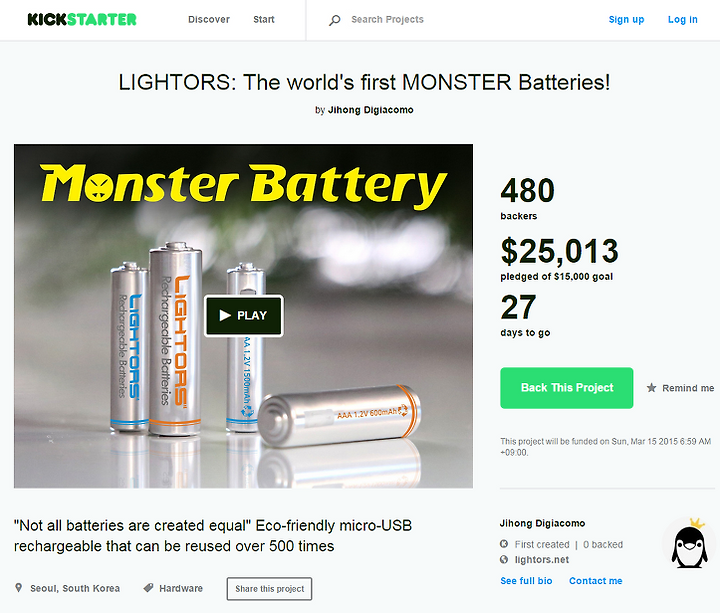Click the Kickstarter badge icon by First created

pyautogui.click(x=504, y=544)
